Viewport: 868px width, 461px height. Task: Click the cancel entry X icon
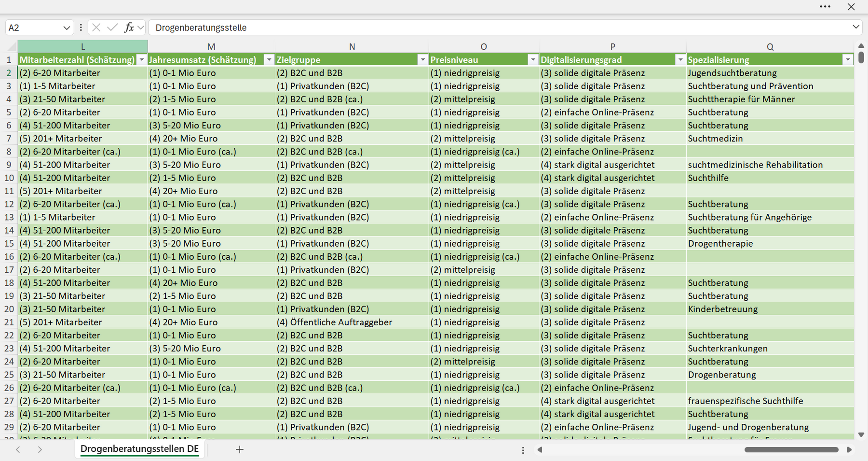coord(96,28)
